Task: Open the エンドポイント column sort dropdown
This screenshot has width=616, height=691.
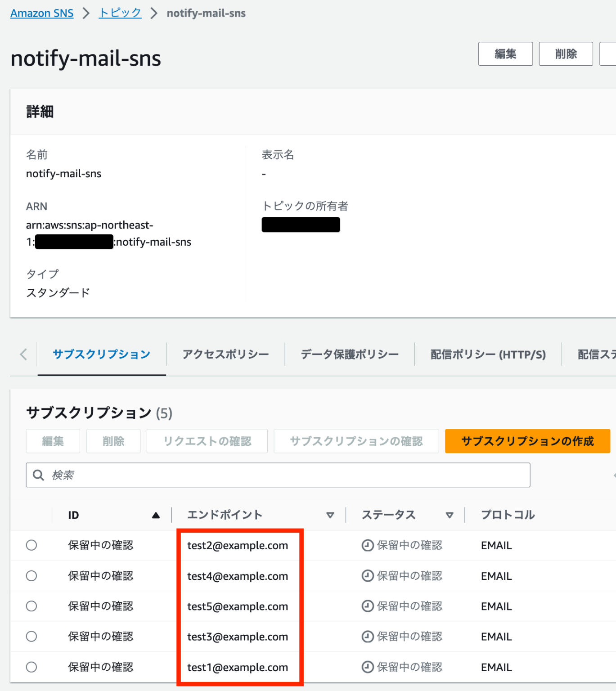Action: tap(331, 515)
